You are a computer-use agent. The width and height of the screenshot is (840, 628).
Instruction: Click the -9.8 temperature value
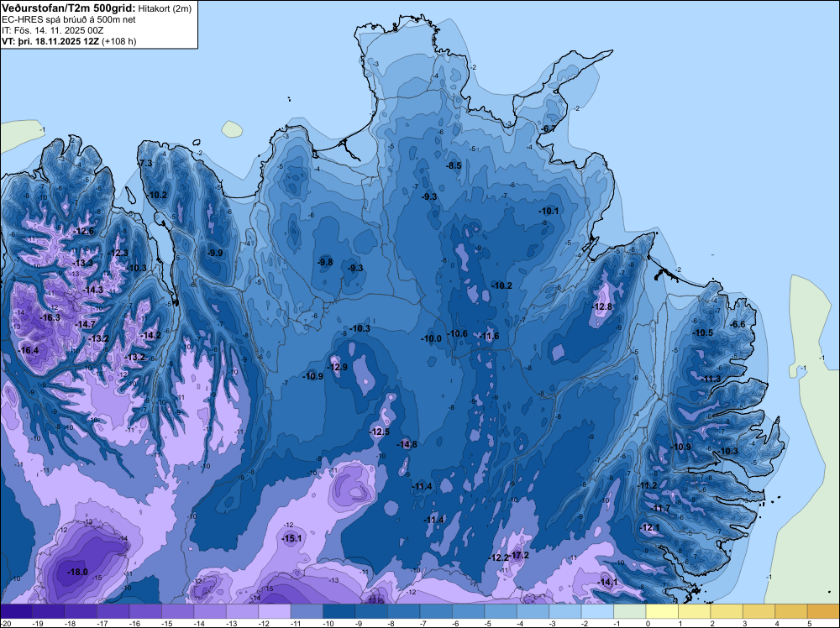325,262
